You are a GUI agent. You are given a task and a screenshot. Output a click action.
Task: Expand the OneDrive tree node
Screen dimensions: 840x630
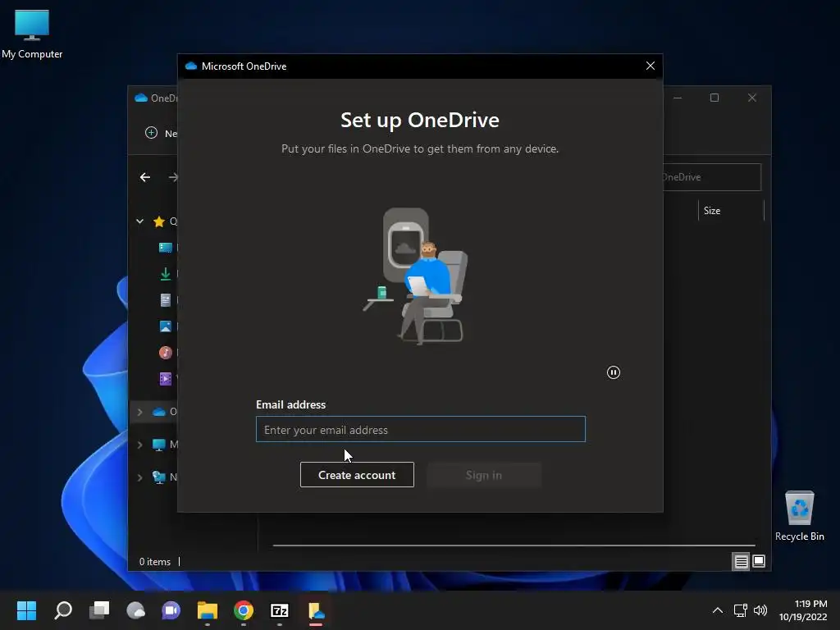pos(139,412)
